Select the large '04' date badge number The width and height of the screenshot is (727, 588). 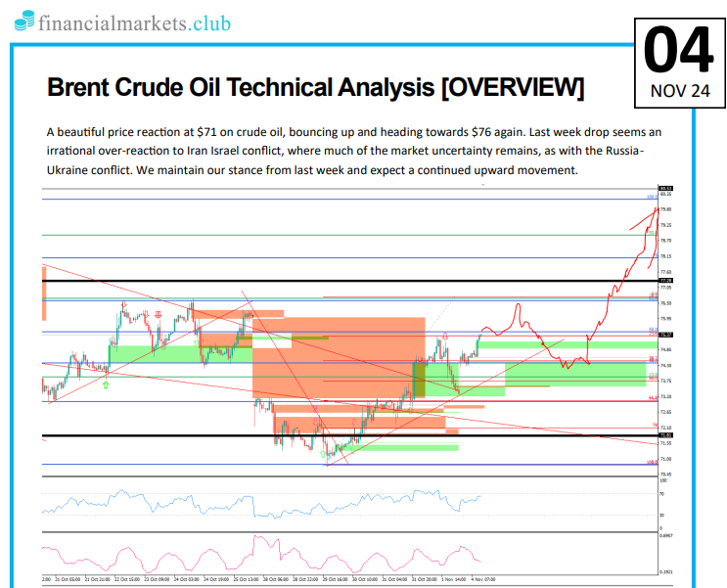[x=679, y=52]
